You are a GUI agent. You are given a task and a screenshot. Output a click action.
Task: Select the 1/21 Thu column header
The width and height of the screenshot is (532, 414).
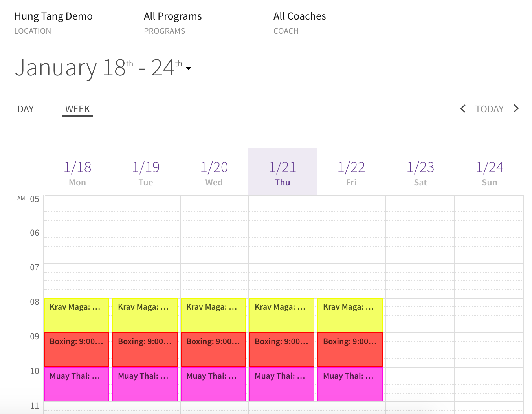pos(283,172)
